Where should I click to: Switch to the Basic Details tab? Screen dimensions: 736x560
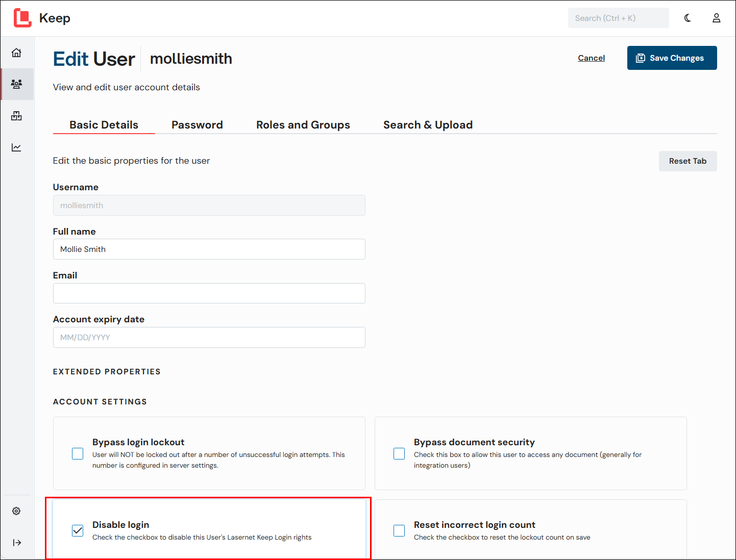click(x=104, y=125)
